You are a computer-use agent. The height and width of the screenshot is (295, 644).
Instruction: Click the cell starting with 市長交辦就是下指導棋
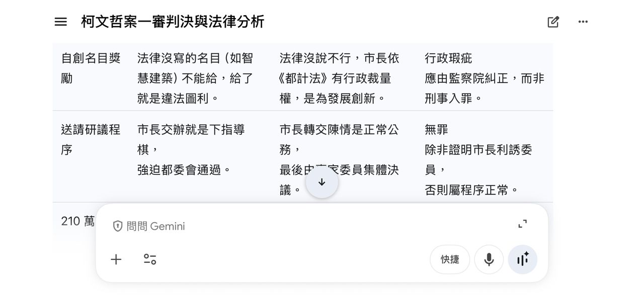point(191,150)
